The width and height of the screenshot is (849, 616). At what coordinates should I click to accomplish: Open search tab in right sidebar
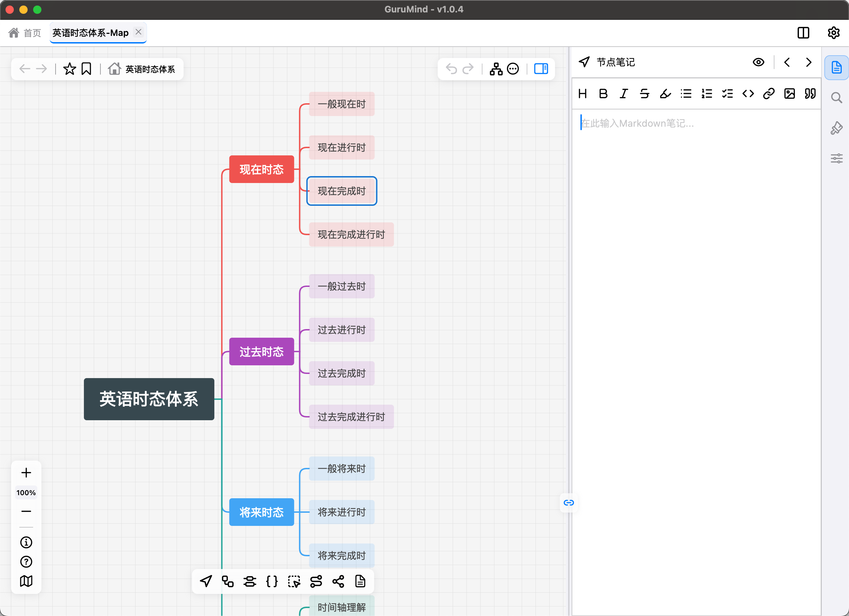tap(836, 98)
